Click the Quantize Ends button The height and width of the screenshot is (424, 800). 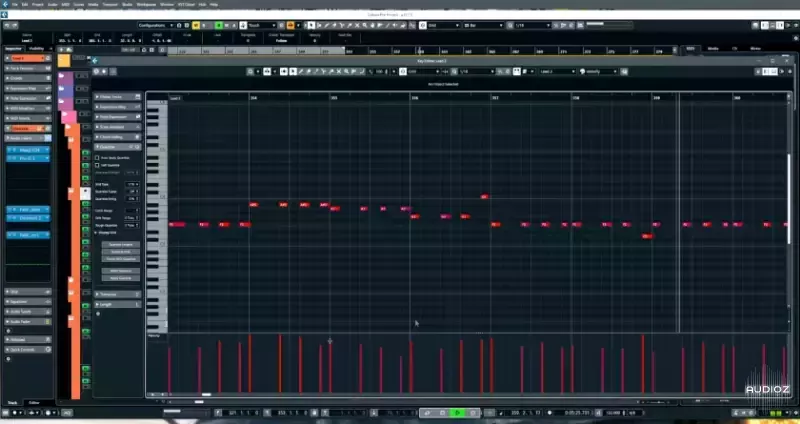[121, 252]
